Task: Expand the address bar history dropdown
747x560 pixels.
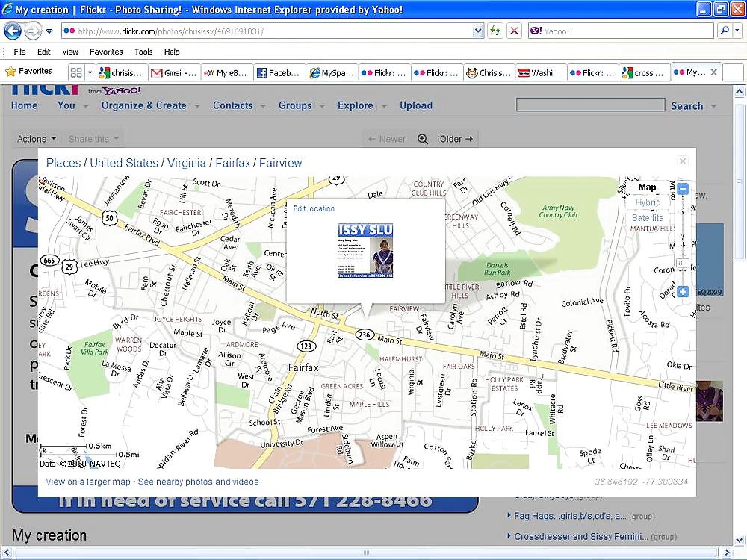Action: [478, 31]
